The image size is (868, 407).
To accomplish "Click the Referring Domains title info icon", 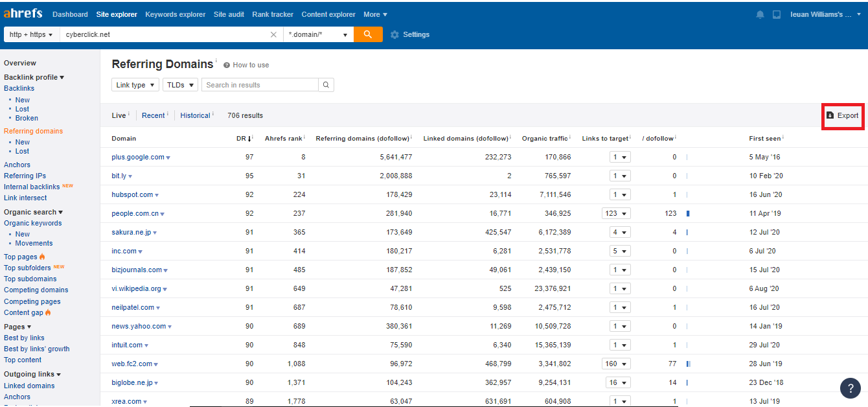I will pyautogui.click(x=216, y=60).
